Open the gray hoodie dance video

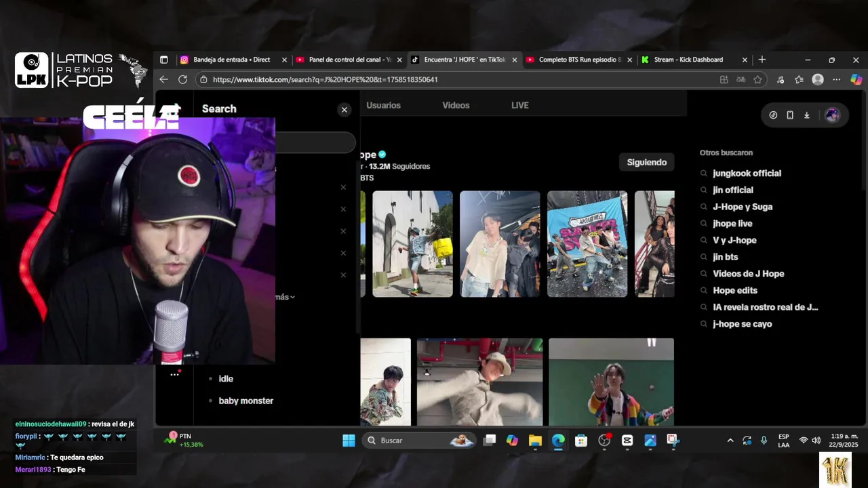click(x=479, y=382)
